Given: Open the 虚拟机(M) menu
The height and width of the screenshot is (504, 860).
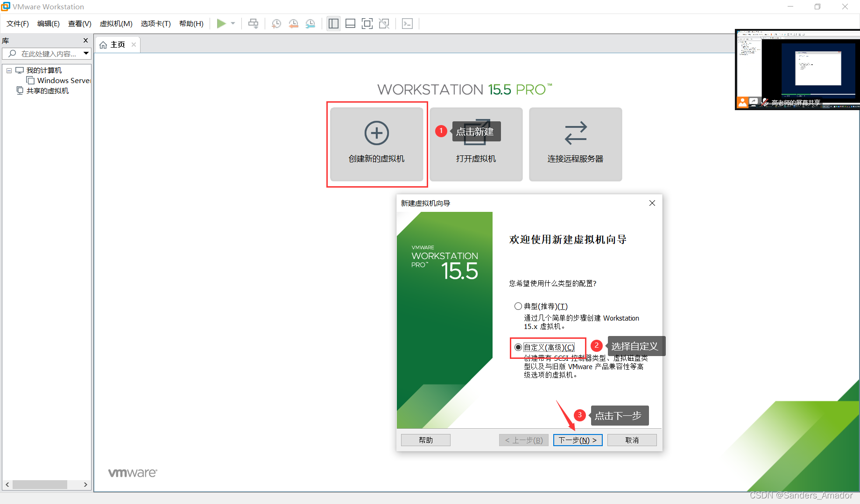Looking at the screenshot, I should [116, 23].
